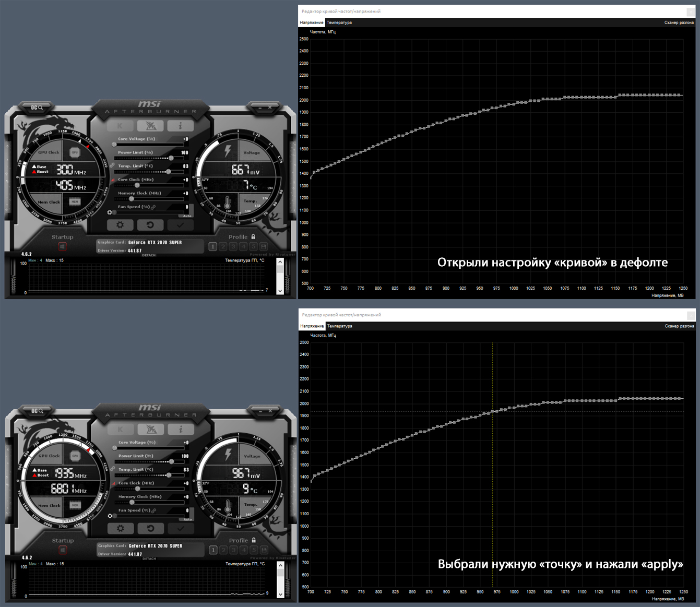Image resolution: width=700 pixels, height=607 pixels.
Task: Select profile 5 in bottom Afterburner
Action: [254, 550]
